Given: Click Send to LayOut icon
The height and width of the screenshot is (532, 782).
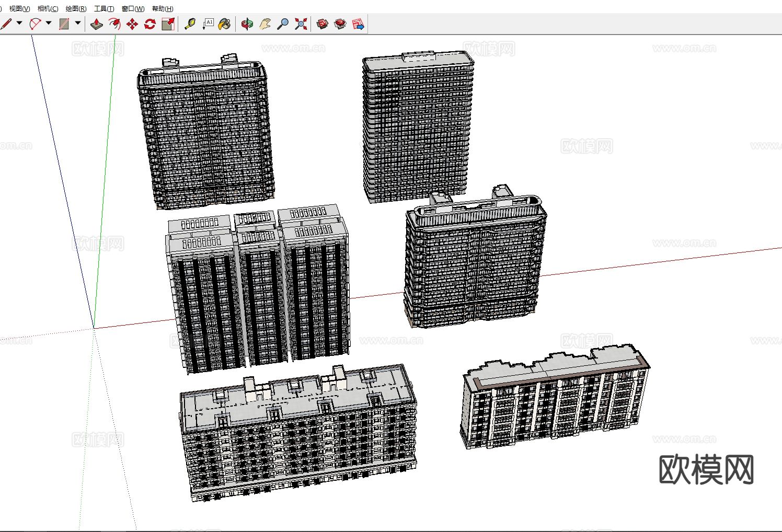Looking at the screenshot, I should pos(358,24).
